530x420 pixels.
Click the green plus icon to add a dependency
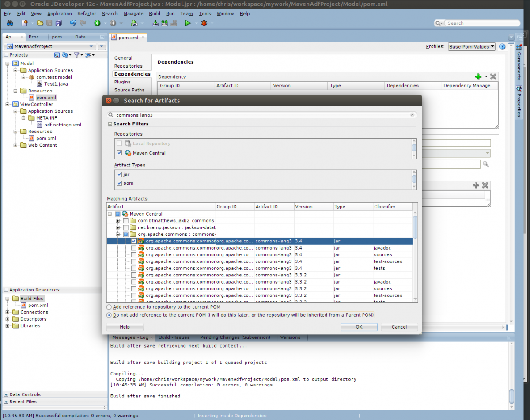pos(478,76)
